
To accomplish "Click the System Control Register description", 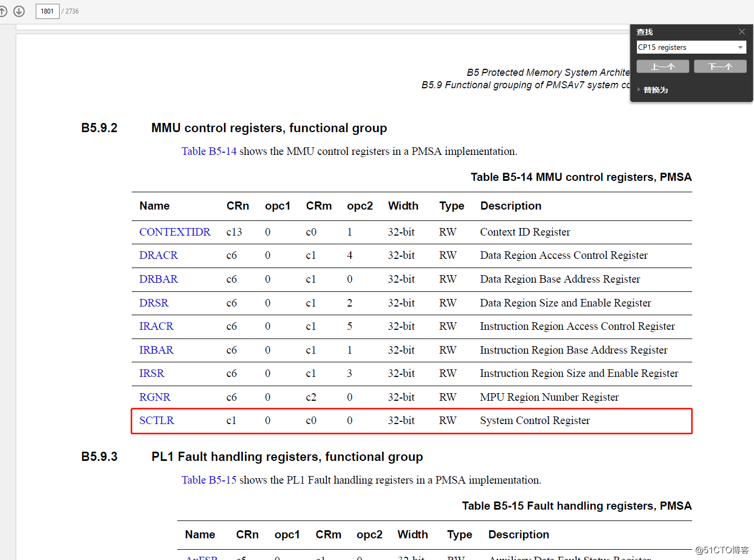I will (x=534, y=420).
